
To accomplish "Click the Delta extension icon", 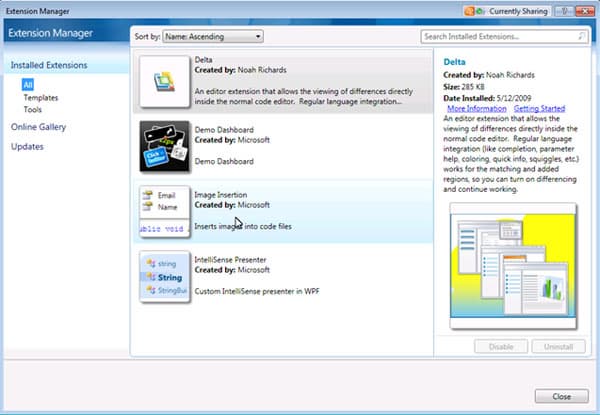I will (165, 81).
